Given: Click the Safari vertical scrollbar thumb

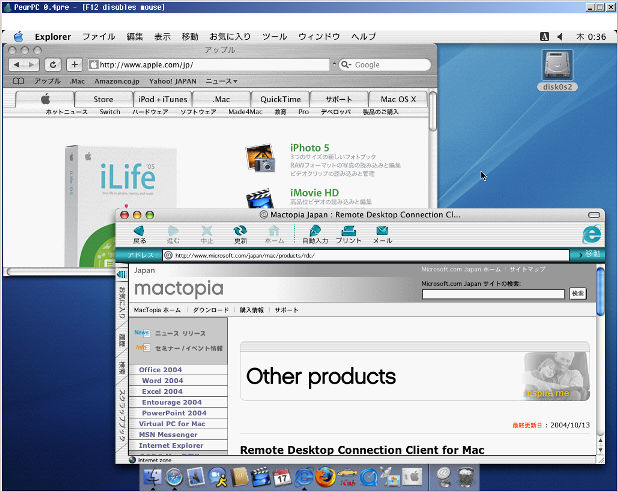Looking at the screenshot, I should pyautogui.click(x=432, y=111).
